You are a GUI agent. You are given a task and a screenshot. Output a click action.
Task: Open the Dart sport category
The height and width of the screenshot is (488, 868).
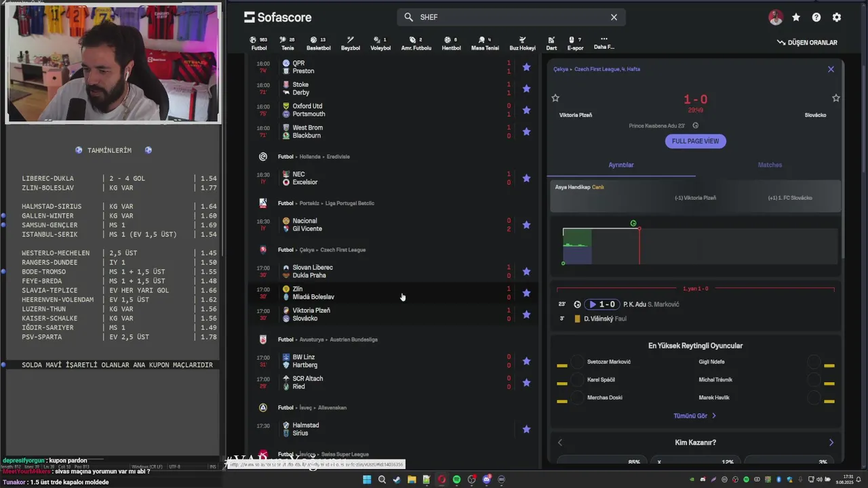click(551, 43)
